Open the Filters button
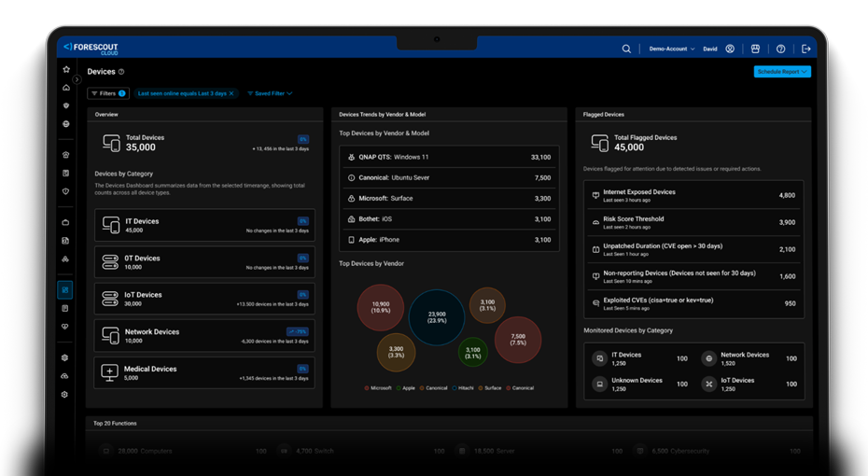Image resolution: width=868 pixels, height=476 pixels. pos(108,93)
